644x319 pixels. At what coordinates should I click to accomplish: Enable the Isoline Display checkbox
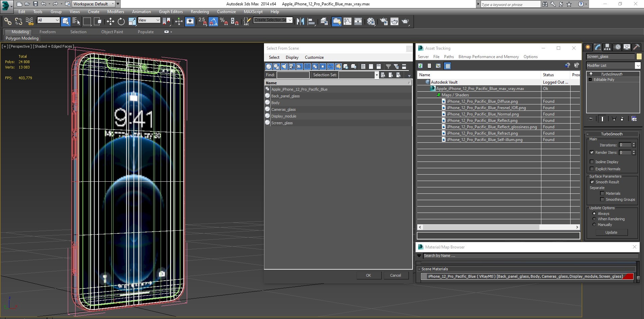click(x=592, y=162)
